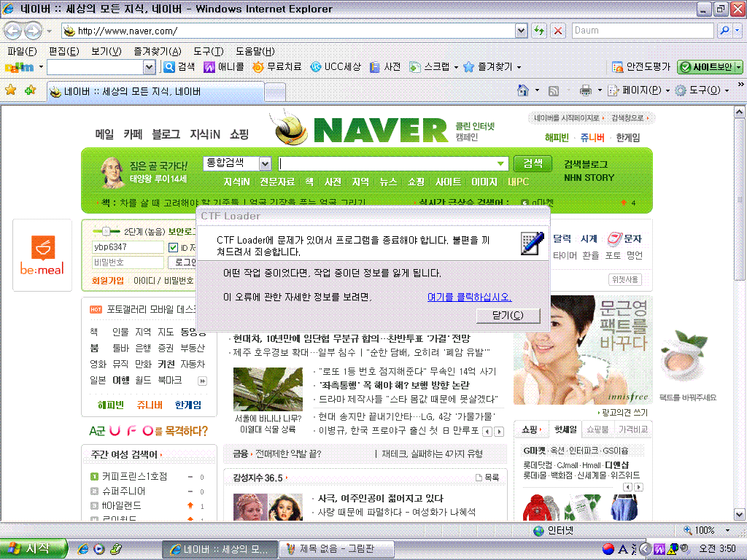
Task: Refresh the page with the green arrows icon
Action: pos(539,31)
